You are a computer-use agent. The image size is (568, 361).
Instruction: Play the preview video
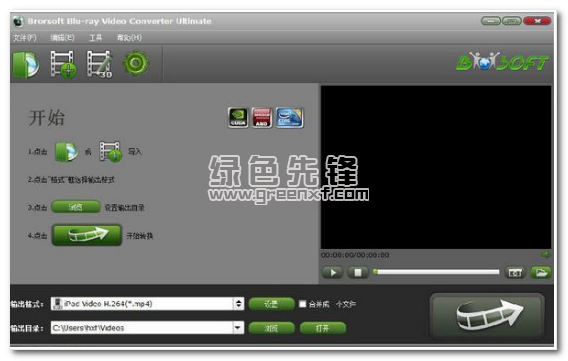coord(332,272)
